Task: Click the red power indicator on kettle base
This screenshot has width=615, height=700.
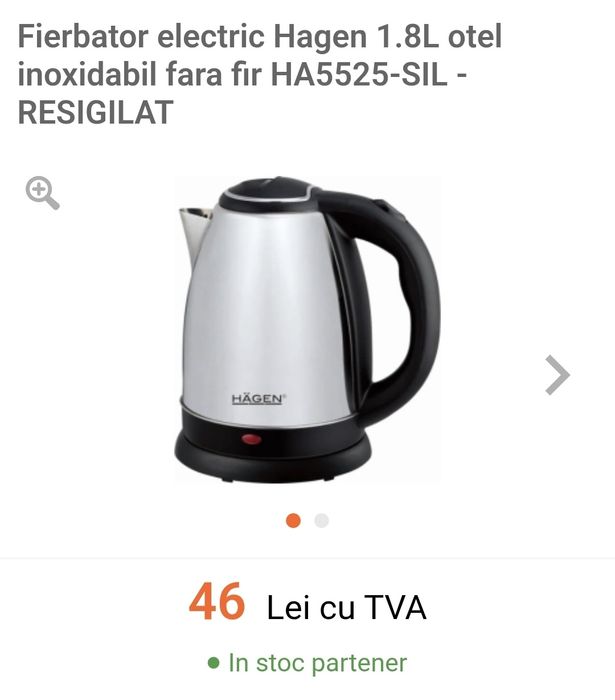Action: 251,439
